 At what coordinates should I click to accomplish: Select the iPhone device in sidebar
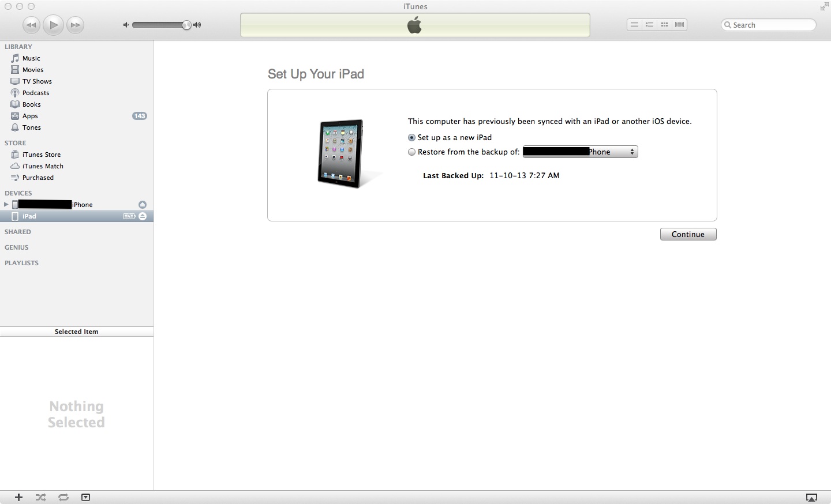pos(77,205)
